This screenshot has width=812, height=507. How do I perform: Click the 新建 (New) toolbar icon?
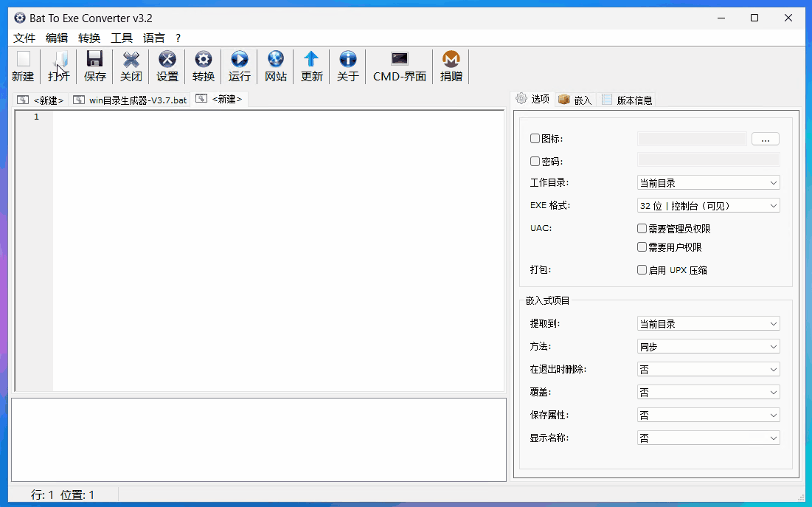coord(24,60)
